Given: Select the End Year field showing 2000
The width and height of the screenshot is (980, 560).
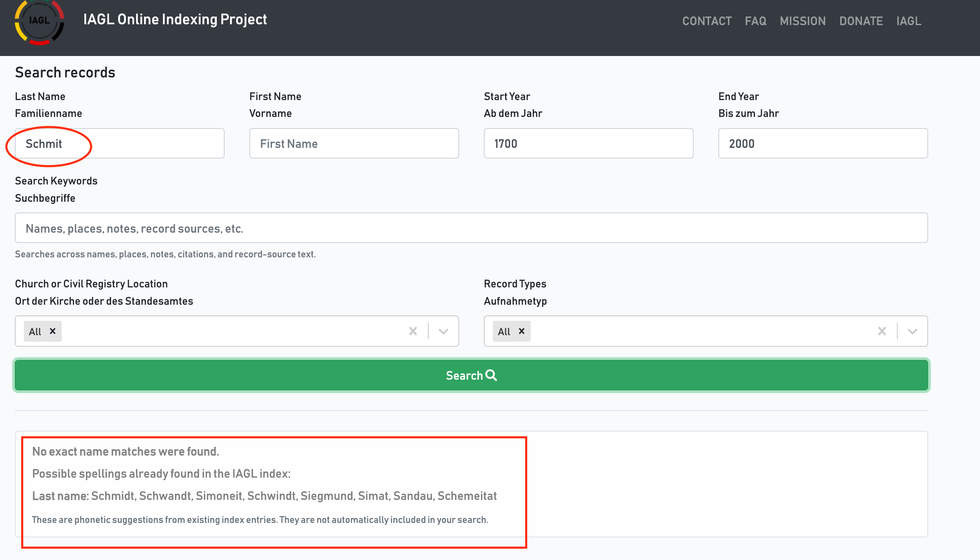Looking at the screenshot, I should click(823, 143).
